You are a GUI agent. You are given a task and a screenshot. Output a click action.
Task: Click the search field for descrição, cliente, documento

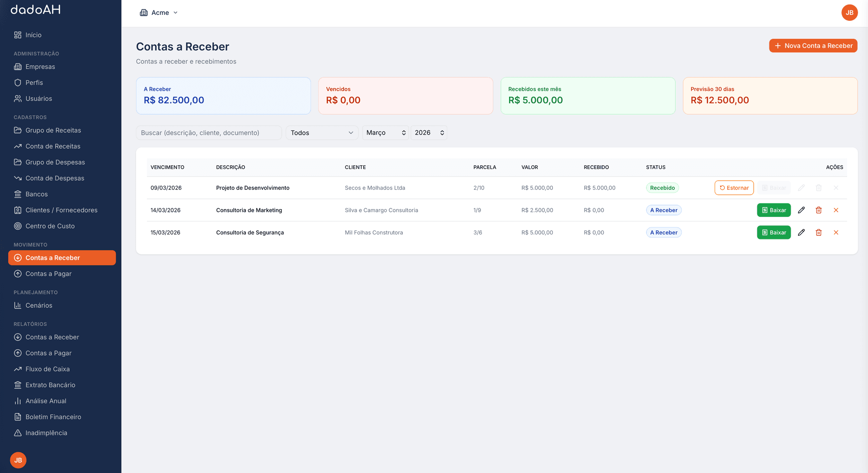208,133
